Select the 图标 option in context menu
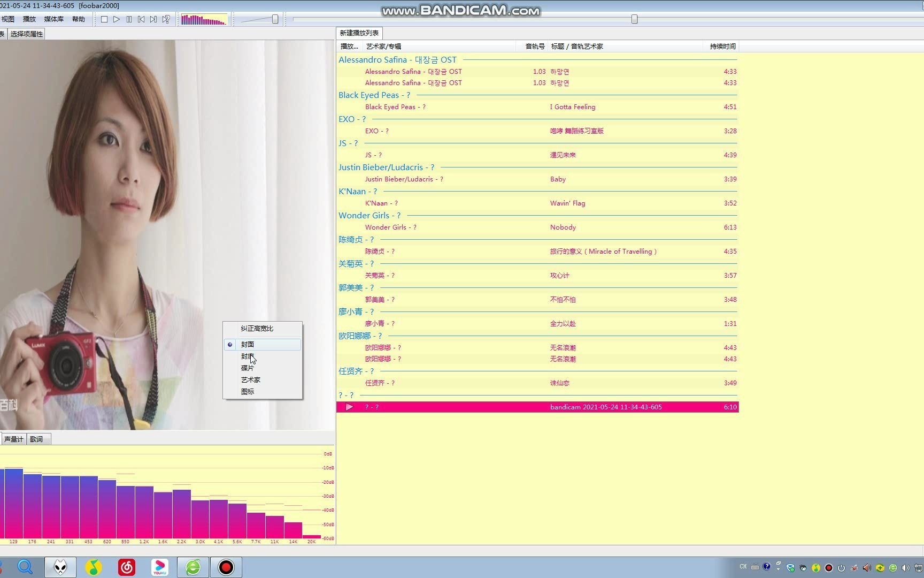The width and height of the screenshot is (924, 578). pyautogui.click(x=262, y=392)
